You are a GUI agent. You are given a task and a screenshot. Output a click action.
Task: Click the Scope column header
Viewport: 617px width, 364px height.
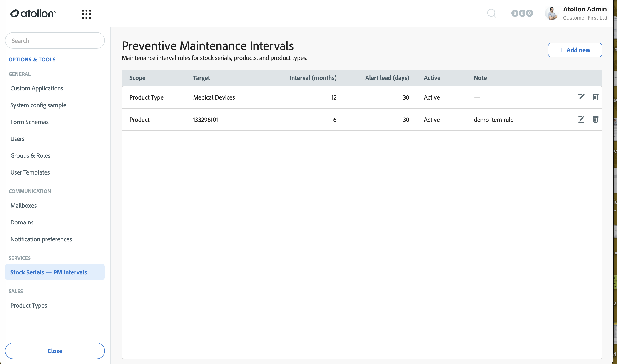click(x=137, y=78)
